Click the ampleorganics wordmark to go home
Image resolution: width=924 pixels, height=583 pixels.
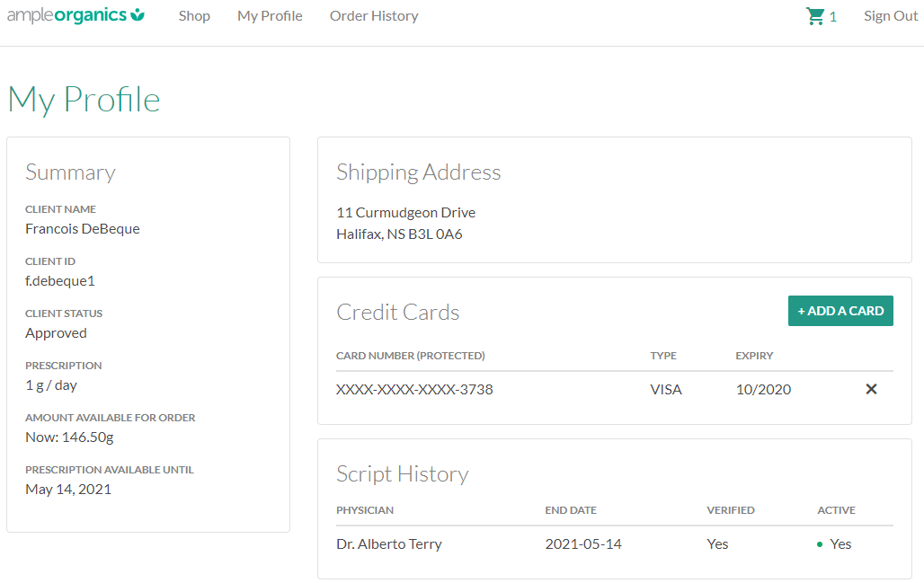pyautogui.click(x=67, y=15)
